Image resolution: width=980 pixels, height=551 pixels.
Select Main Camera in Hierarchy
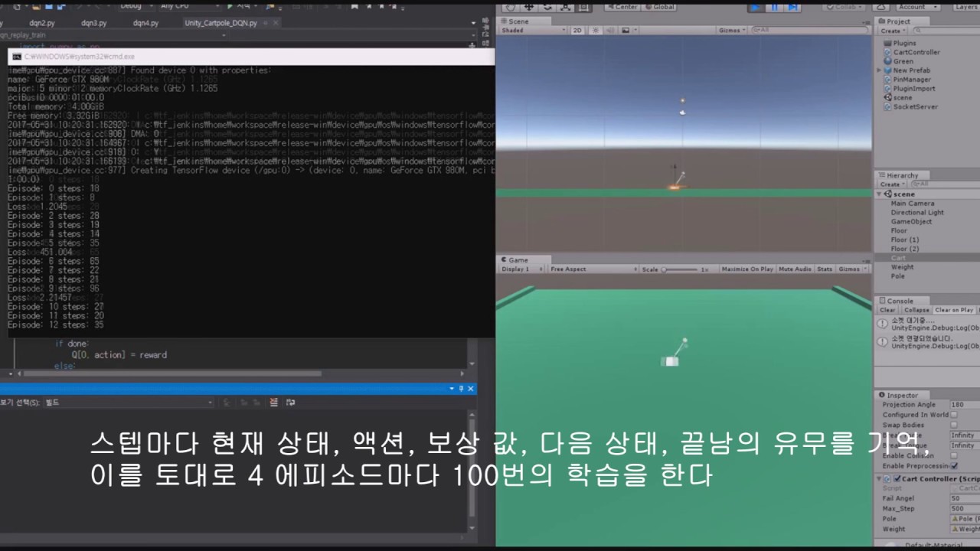[x=912, y=204]
